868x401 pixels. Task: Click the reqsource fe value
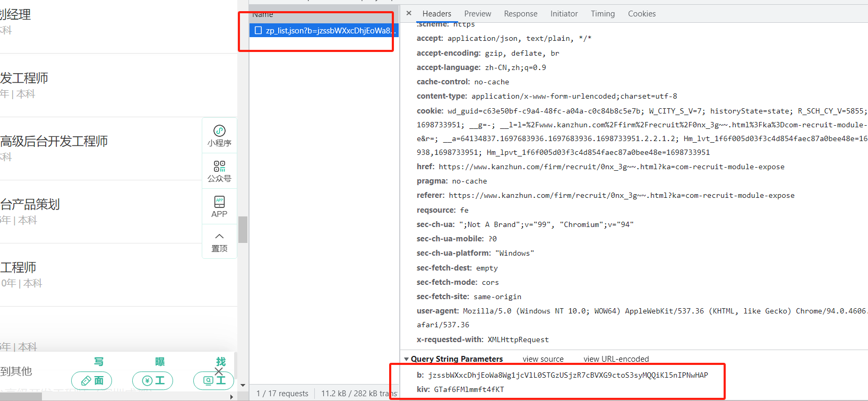(465, 210)
